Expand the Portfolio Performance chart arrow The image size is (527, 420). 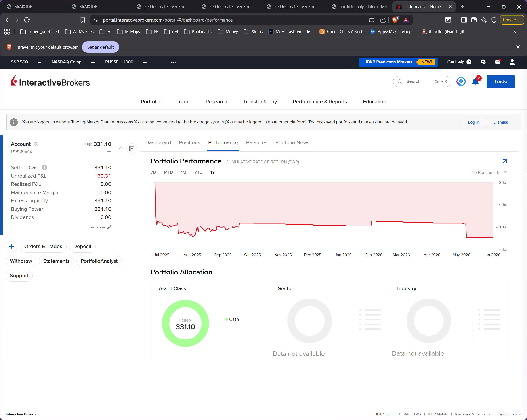(x=504, y=161)
